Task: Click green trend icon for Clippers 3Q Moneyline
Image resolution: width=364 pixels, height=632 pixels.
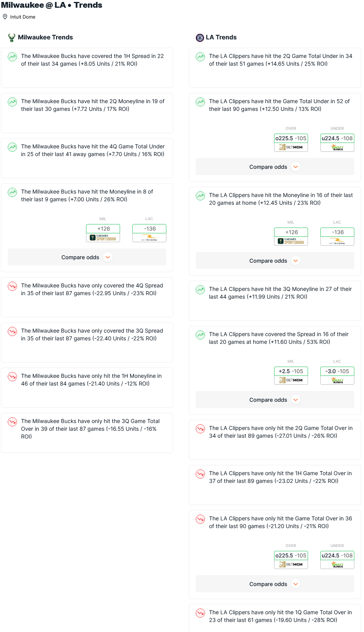Action: [200, 290]
